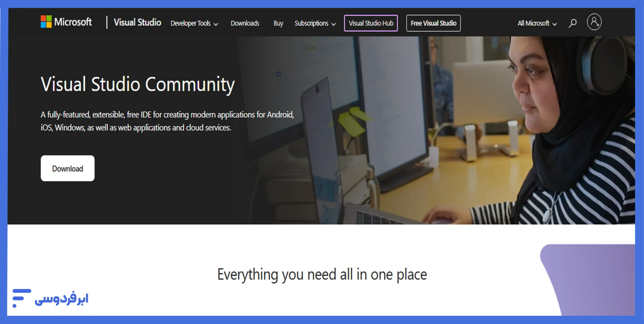
Task: Open the Subscriptions dropdown menu
Action: (311, 23)
